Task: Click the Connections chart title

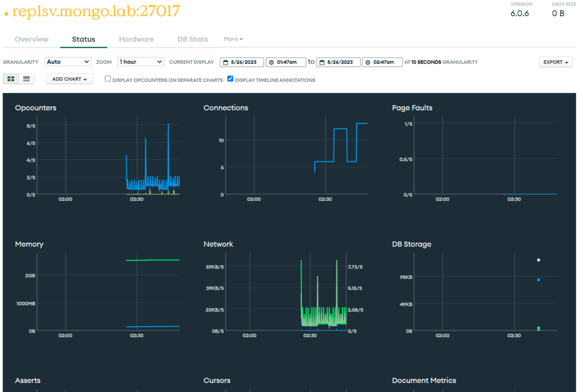Action: [x=225, y=108]
